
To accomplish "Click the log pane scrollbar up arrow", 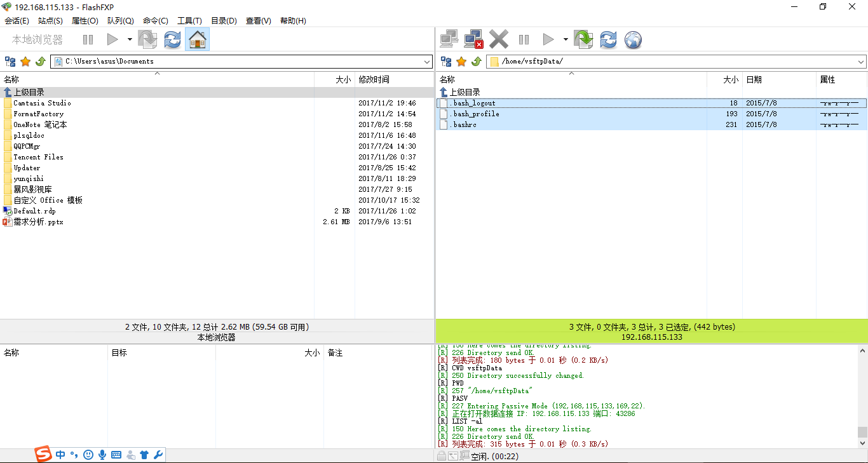I will (862, 351).
